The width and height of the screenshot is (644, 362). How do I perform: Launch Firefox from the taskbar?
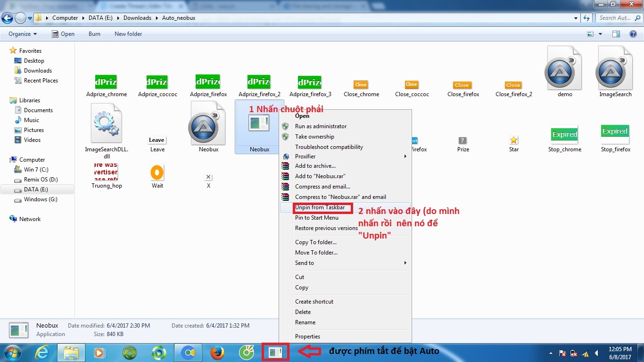(x=217, y=353)
